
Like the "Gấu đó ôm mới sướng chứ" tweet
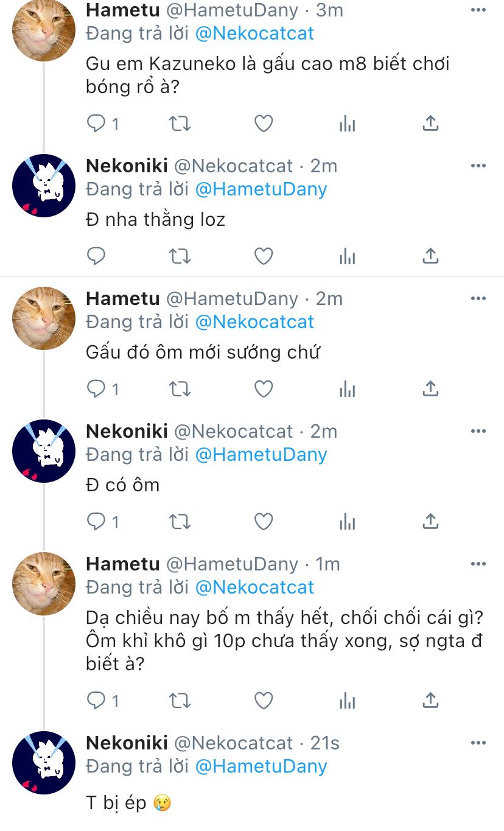tap(263, 388)
